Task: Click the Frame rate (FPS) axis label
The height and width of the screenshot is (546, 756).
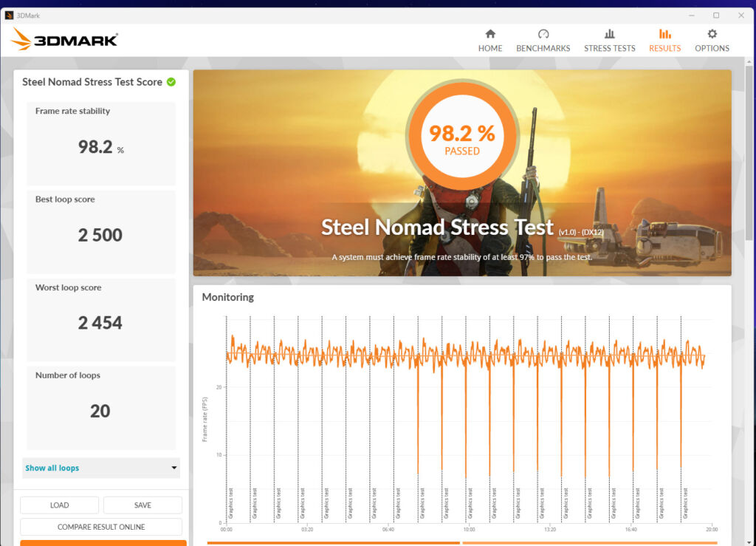Action: pyautogui.click(x=205, y=419)
